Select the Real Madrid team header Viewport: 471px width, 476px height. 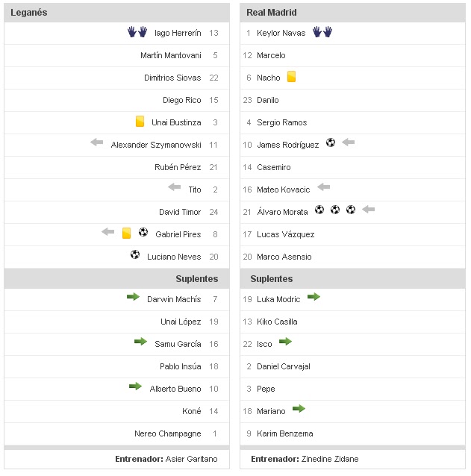click(271, 13)
